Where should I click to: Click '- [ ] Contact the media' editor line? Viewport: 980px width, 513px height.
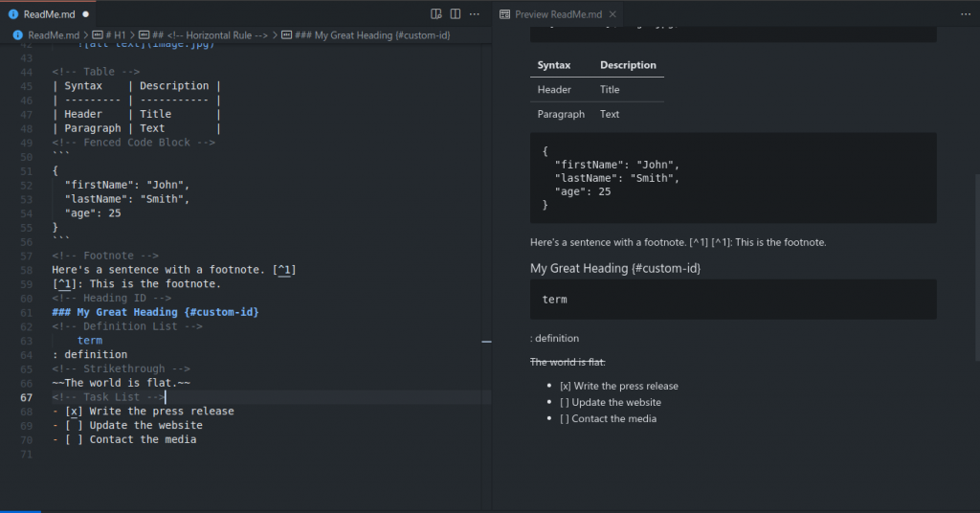click(x=123, y=439)
